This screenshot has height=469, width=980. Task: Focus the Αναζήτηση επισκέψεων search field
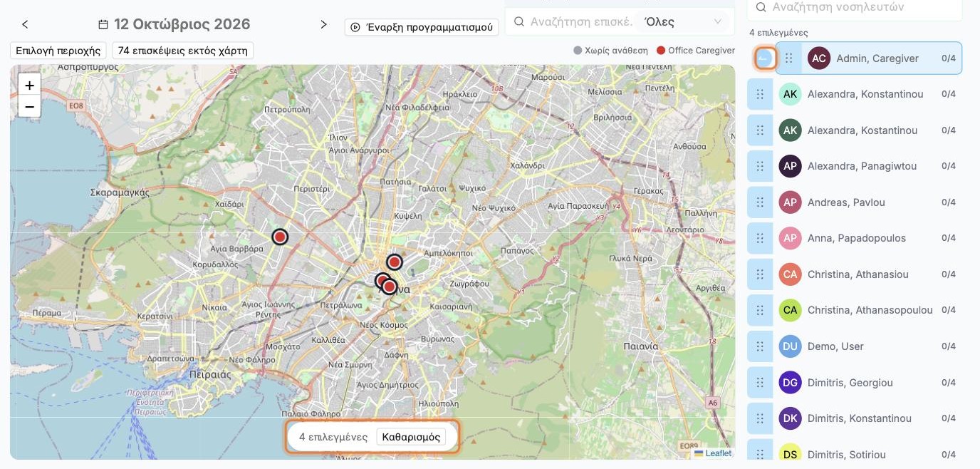tap(580, 21)
